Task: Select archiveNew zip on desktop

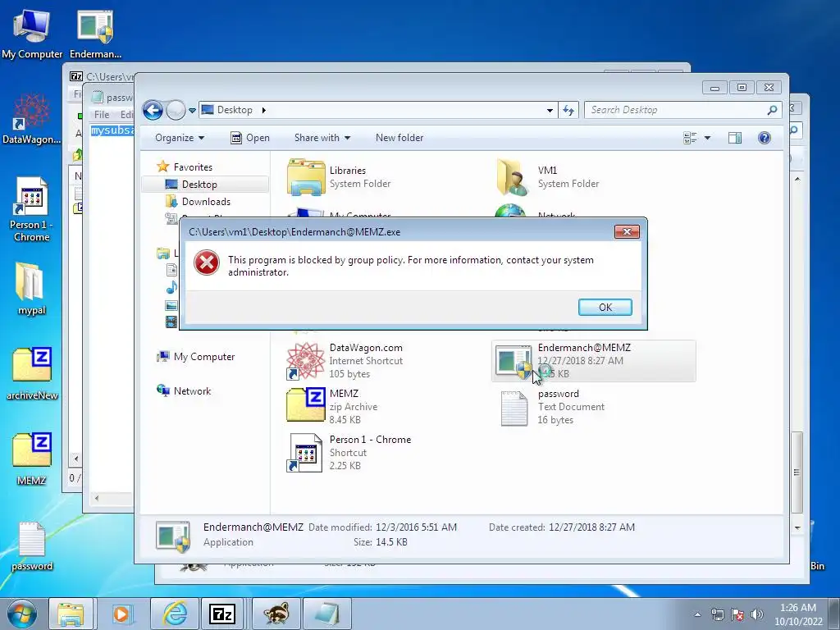Action: [x=32, y=374]
